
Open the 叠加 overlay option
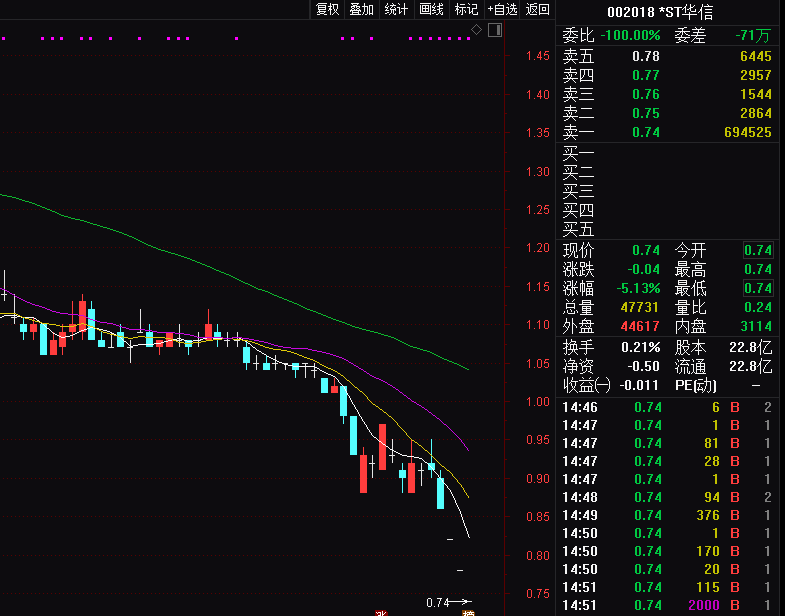coord(361,9)
